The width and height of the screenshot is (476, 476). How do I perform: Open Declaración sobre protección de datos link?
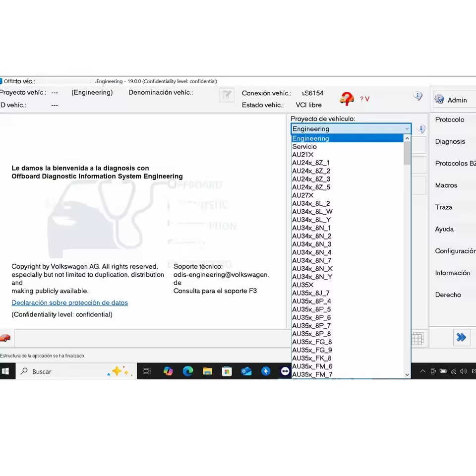69,302
